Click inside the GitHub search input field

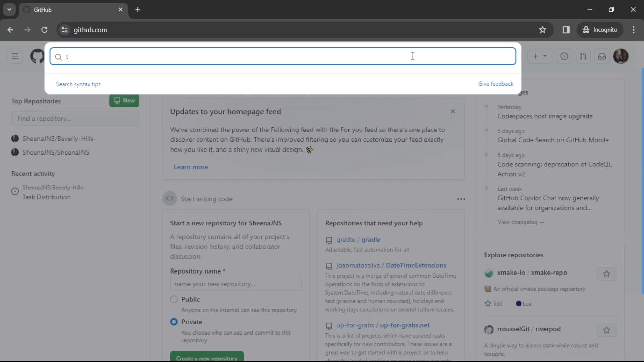pyautogui.click(x=283, y=56)
